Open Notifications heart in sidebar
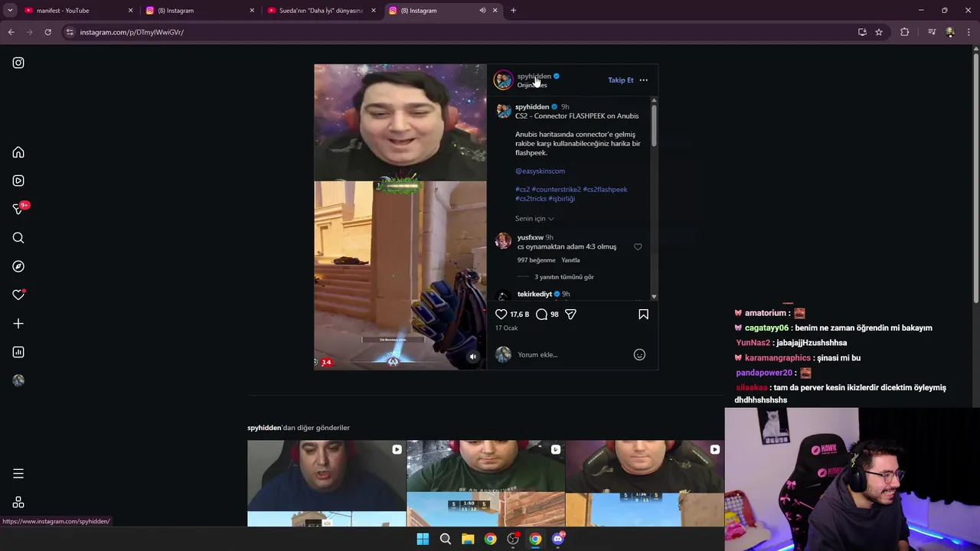This screenshot has width=980, height=551. click(18, 295)
